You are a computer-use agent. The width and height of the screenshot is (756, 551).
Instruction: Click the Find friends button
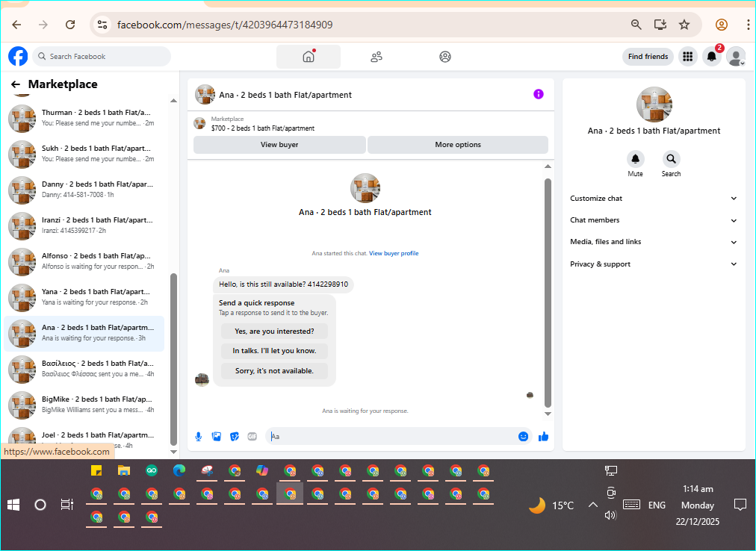coord(648,57)
